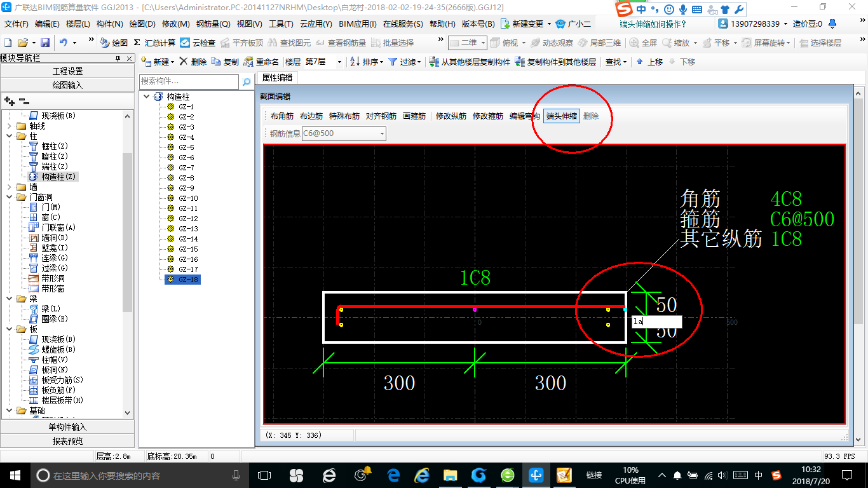Open 广小二 assistant

573,24
